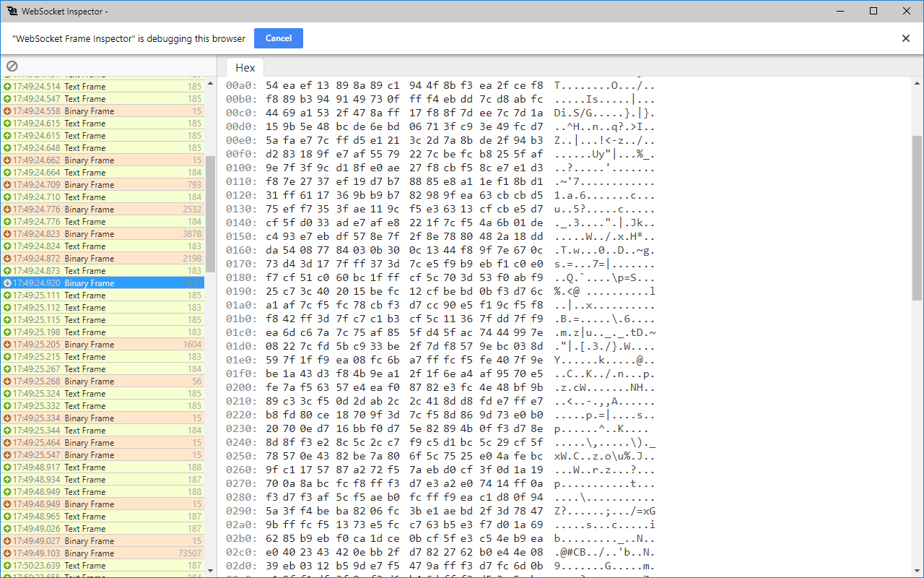Click ASCII text 'Di.S/G.....}.|}.'
Screen dimensions: 924x578
point(605,113)
